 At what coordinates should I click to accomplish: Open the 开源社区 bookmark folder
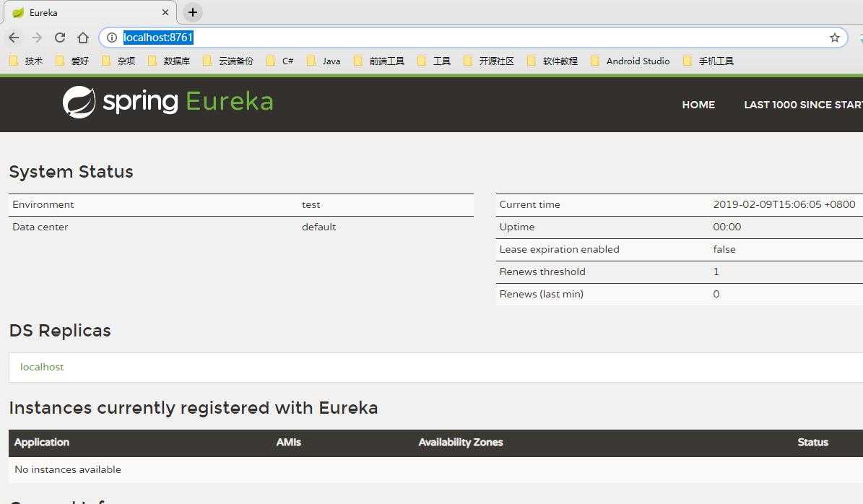click(x=489, y=61)
